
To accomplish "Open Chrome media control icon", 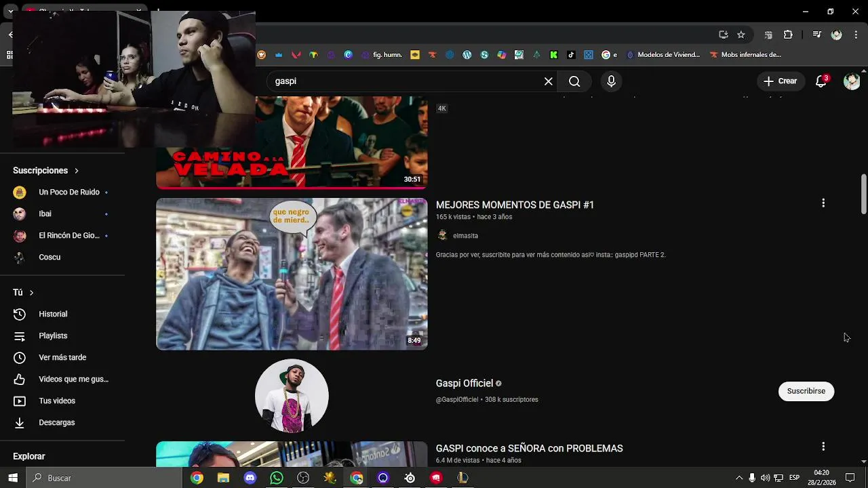I will click(817, 35).
